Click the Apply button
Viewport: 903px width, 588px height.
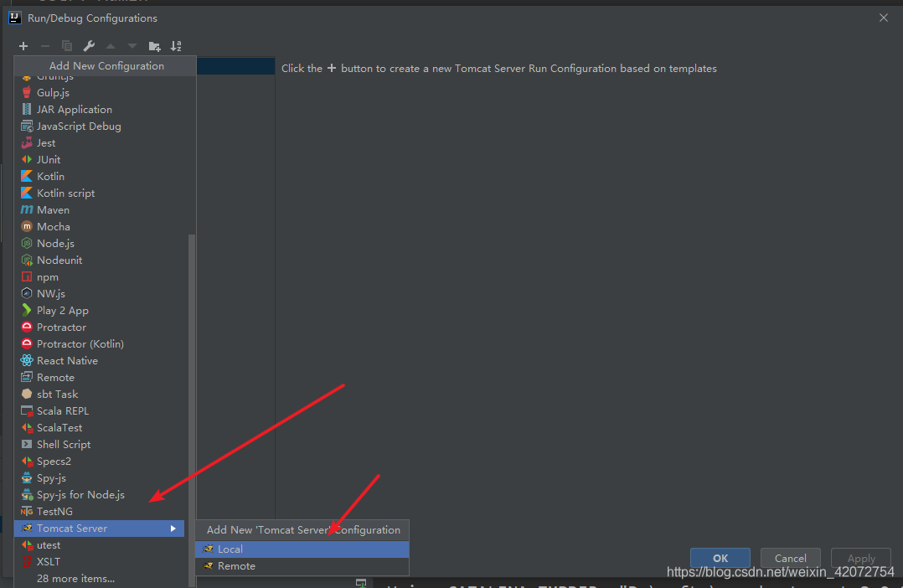coord(861,558)
